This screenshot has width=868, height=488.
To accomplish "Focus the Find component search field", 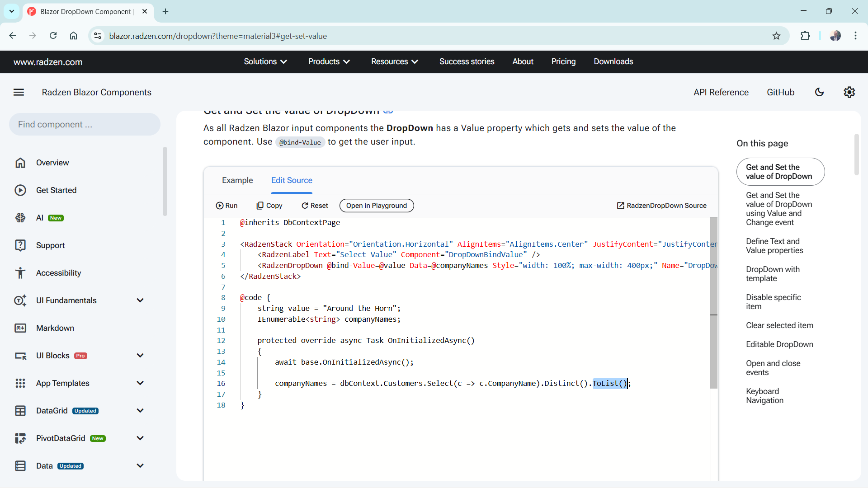I will point(85,124).
